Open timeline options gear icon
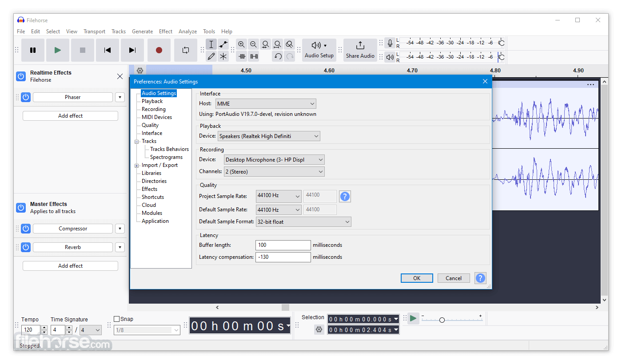Screen dimensions: 622x364 [140, 71]
